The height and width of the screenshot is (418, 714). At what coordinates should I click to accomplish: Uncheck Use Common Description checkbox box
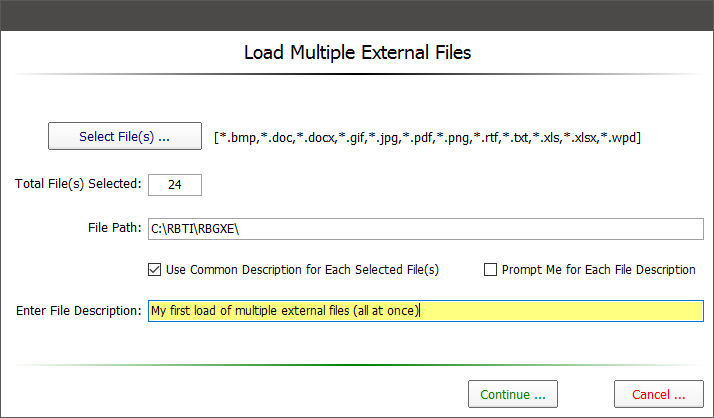pyautogui.click(x=154, y=269)
